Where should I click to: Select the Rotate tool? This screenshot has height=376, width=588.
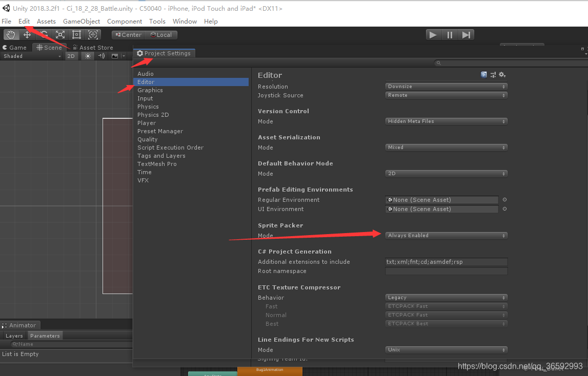44,35
